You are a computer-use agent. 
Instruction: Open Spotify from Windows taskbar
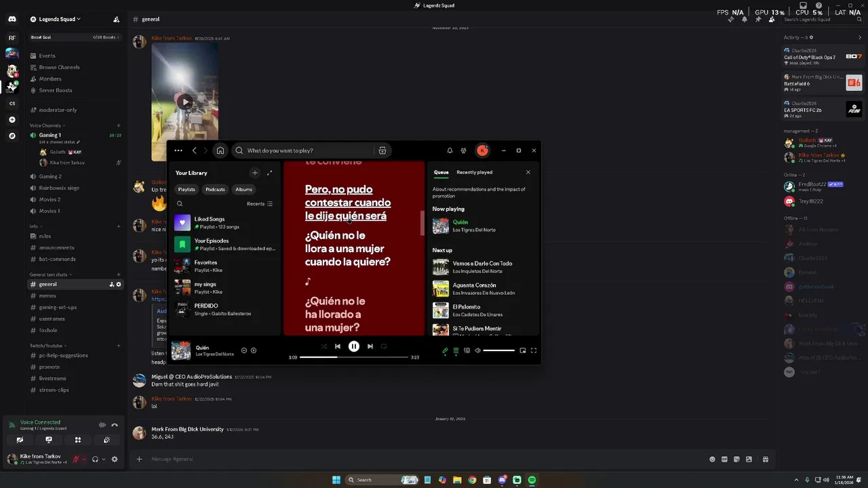pos(532,480)
